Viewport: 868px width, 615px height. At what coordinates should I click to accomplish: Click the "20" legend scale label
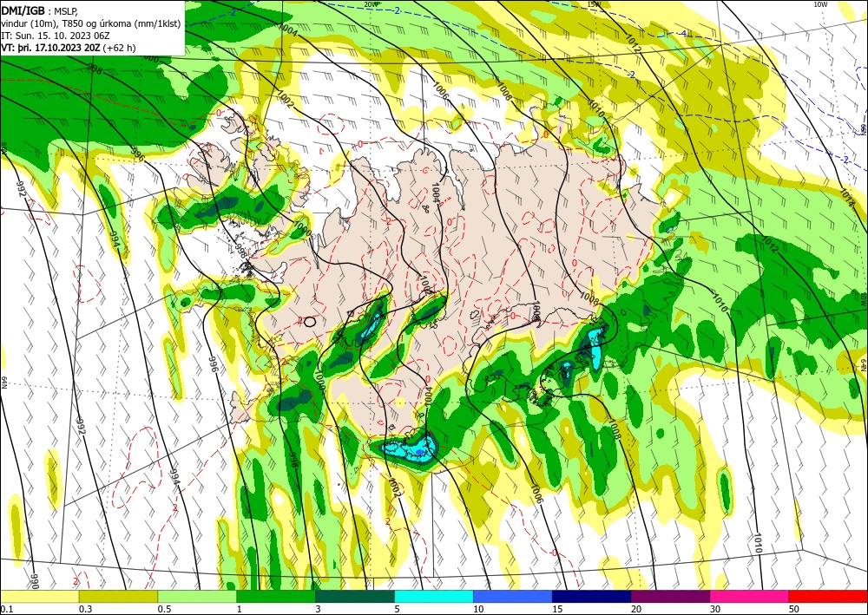click(x=636, y=609)
